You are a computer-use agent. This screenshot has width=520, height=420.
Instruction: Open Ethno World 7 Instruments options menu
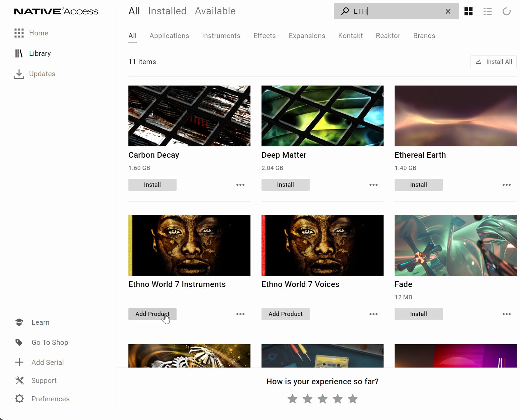click(x=240, y=314)
